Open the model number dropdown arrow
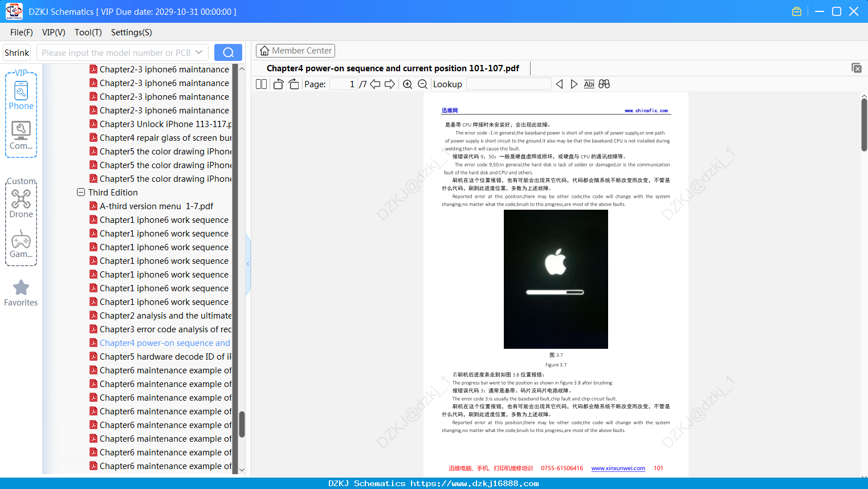This screenshot has width=868, height=489. [199, 52]
